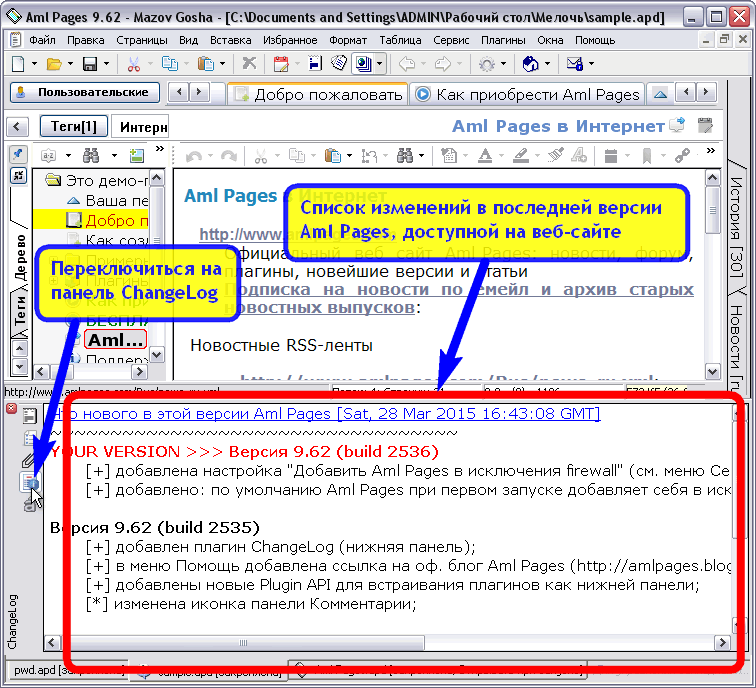Open the История [30] vertical tab
This screenshot has width=756, height=688.
pos(736,227)
